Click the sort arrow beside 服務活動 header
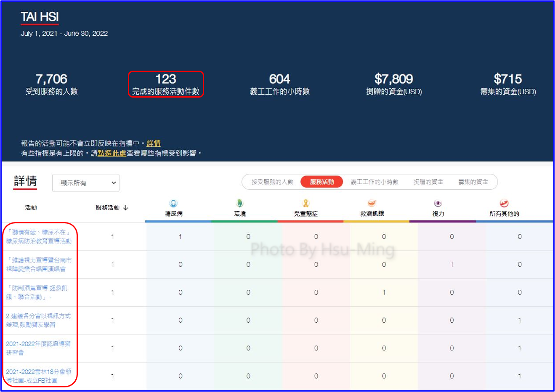The height and width of the screenshot is (392, 555). 125,208
